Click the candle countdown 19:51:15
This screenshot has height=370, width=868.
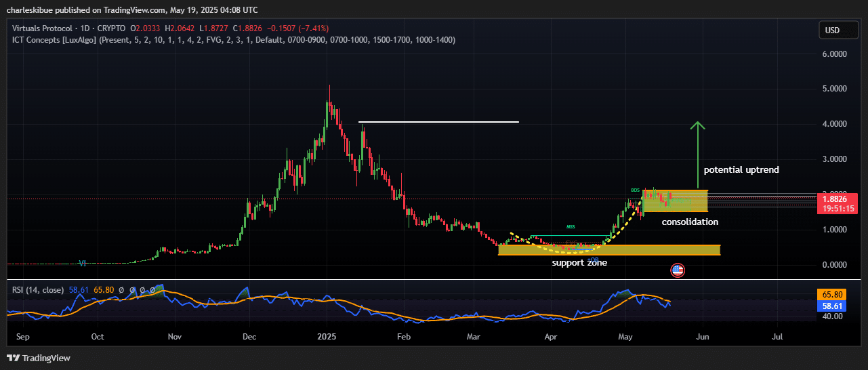point(838,209)
